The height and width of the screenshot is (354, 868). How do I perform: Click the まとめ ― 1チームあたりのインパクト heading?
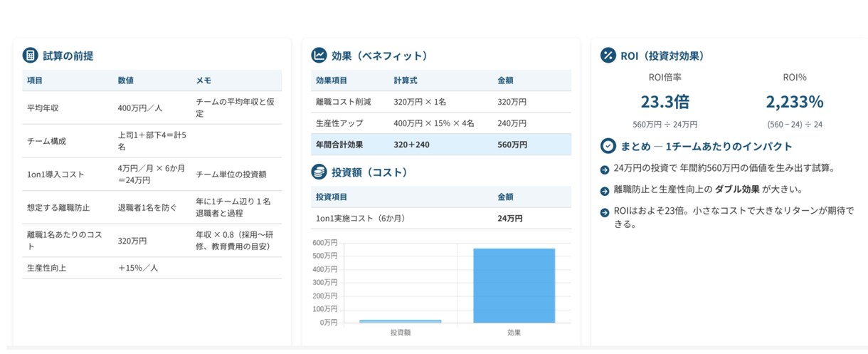click(x=706, y=147)
